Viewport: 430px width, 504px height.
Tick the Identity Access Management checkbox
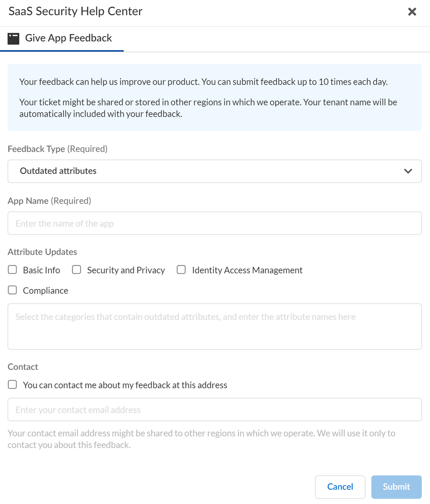pos(181,270)
